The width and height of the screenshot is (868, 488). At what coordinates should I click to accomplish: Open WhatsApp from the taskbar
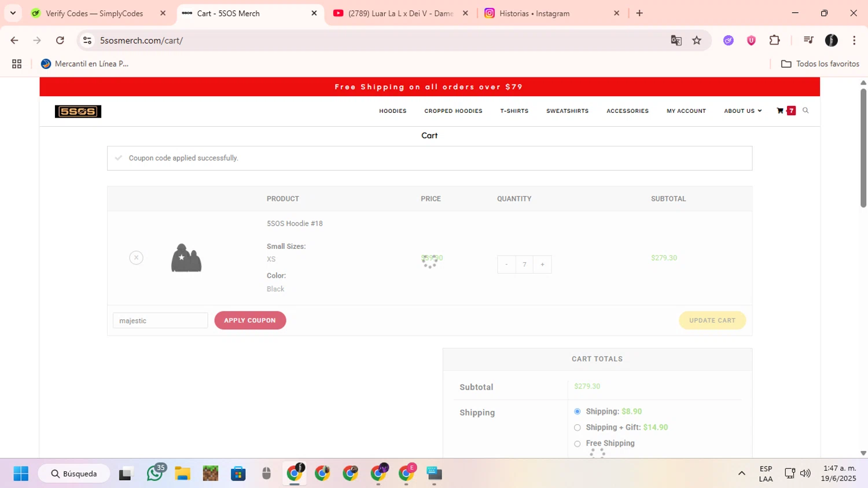pyautogui.click(x=155, y=473)
